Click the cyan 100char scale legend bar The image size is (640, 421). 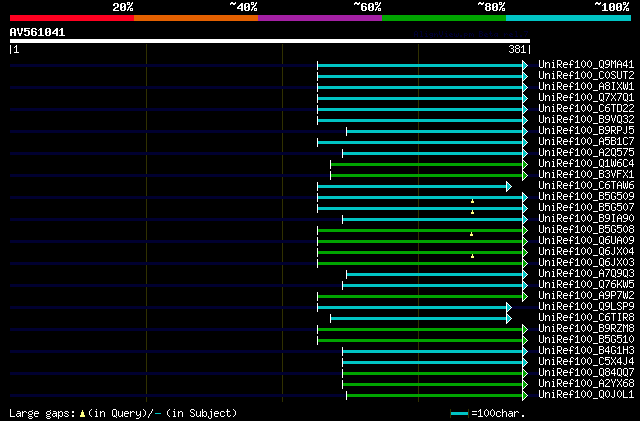459,414
